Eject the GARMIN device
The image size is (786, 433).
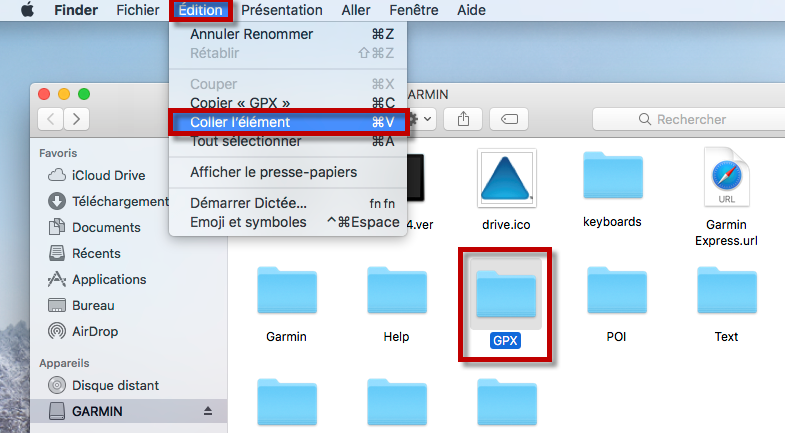point(208,411)
